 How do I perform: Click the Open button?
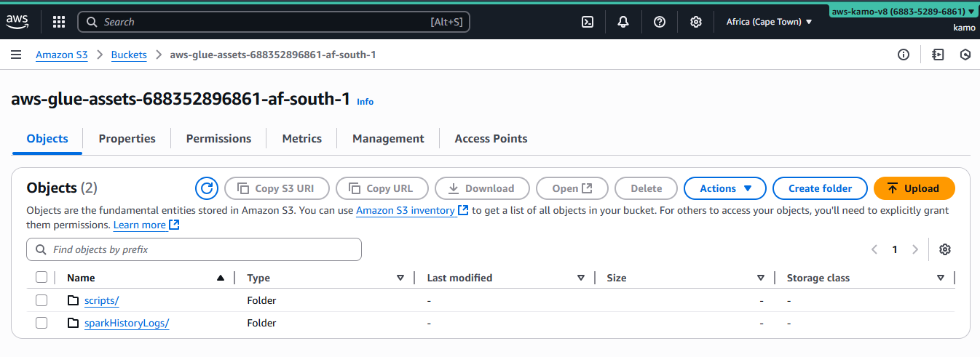click(x=572, y=188)
